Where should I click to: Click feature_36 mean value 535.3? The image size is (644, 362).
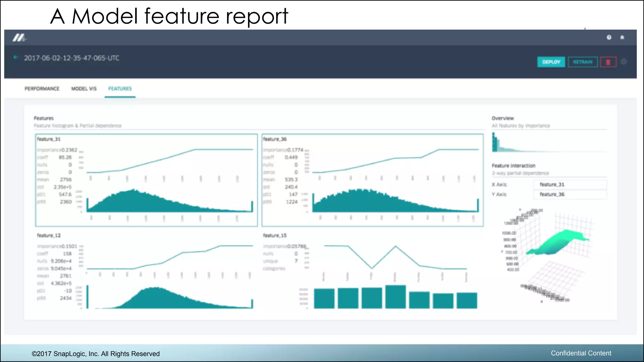[x=291, y=179]
